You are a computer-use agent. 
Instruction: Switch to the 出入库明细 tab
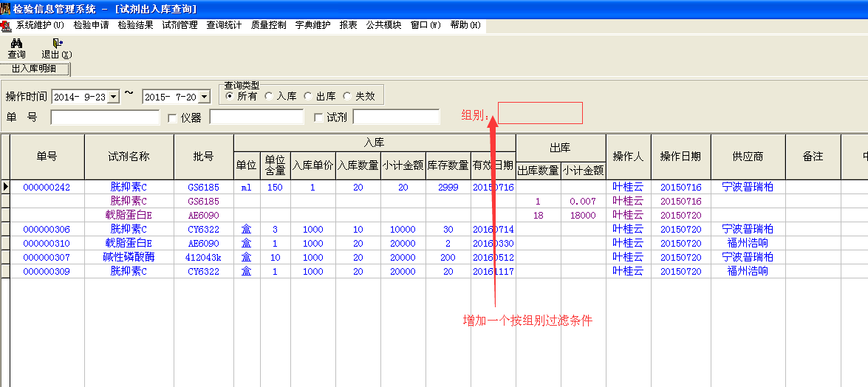click(35, 69)
